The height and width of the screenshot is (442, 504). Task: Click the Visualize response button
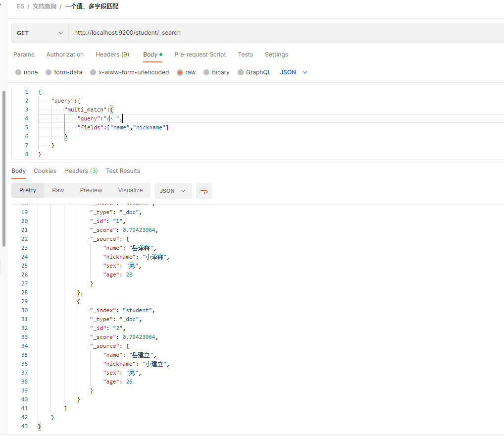tap(130, 190)
